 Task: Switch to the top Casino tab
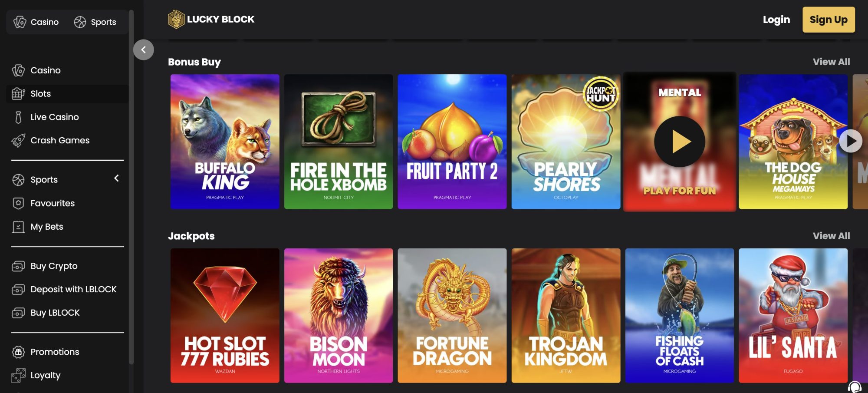pyautogui.click(x=36, y=22)
